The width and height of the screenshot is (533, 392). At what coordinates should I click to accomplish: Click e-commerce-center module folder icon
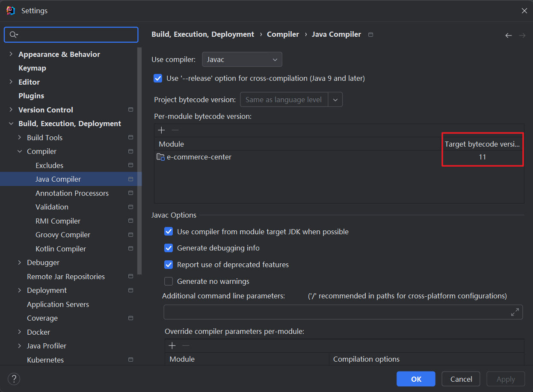coord(160,157)
